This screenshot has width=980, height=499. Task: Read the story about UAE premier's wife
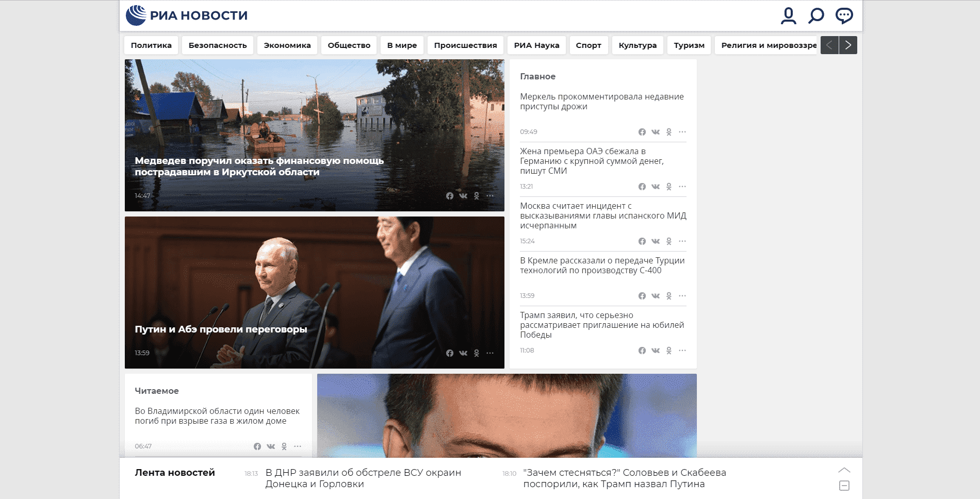(x=592, y=161)
